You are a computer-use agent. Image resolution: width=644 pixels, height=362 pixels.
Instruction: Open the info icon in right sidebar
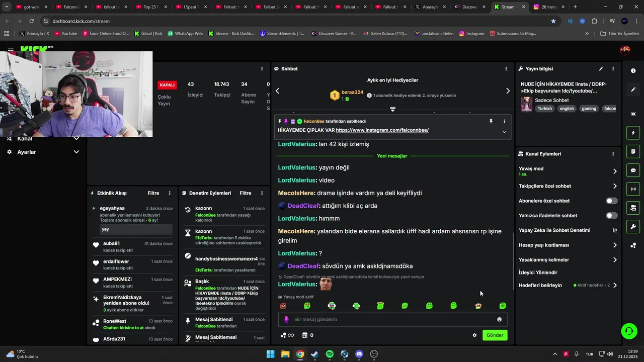point(633,71)
